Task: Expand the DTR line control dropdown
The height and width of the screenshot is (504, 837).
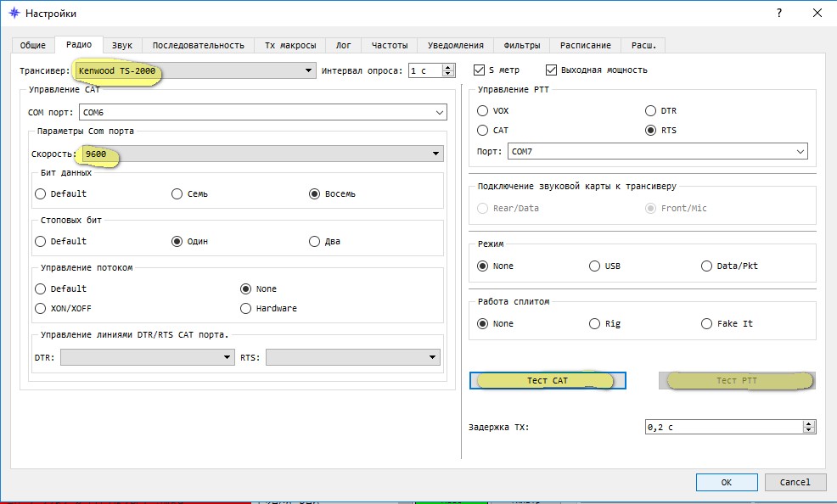Action: pos(227,358)
